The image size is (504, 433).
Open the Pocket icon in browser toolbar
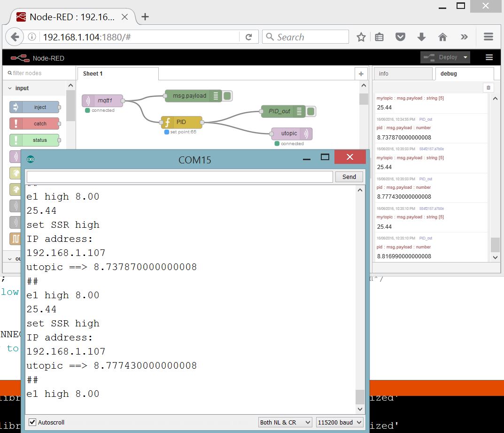click(x=400, y=37)
